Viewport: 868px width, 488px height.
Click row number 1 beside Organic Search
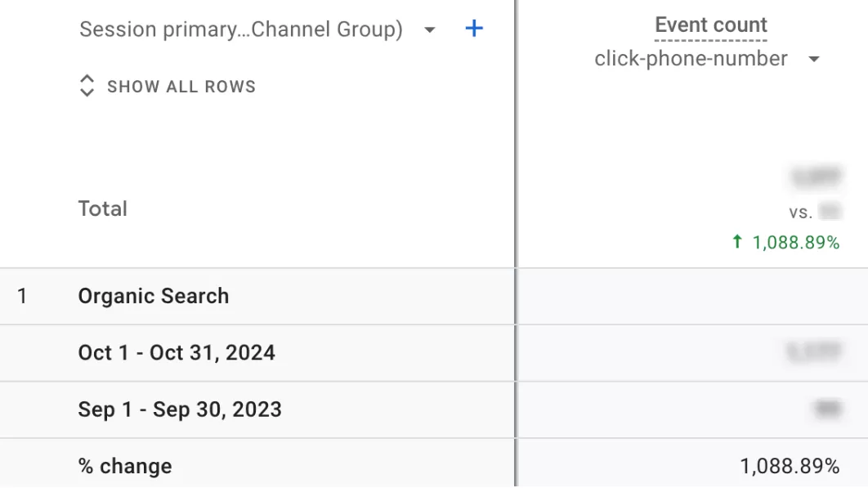[21, 296]
